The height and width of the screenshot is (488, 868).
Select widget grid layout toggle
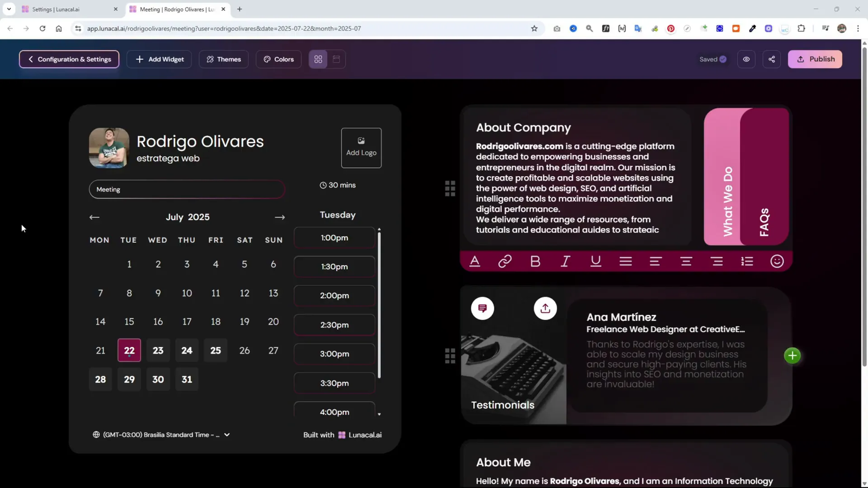click(318, 59)
